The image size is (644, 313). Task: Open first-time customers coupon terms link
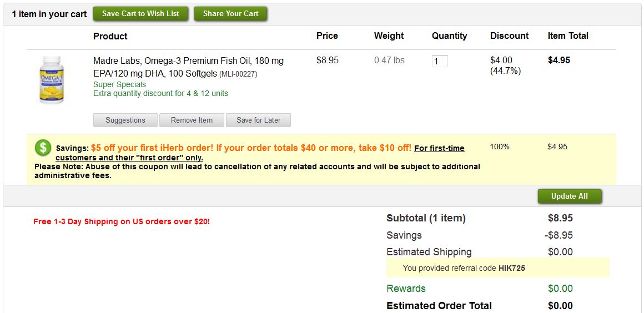point(260,153)
